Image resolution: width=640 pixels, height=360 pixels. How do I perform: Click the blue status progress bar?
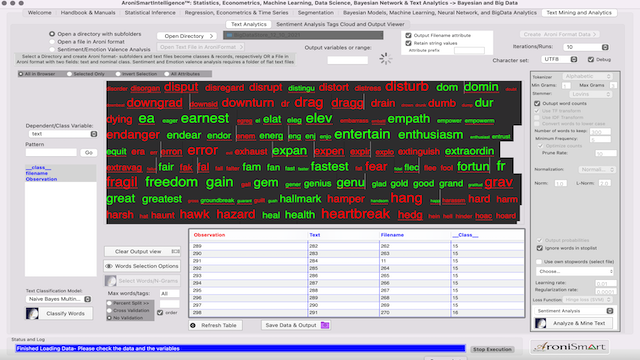coord(240,349)
